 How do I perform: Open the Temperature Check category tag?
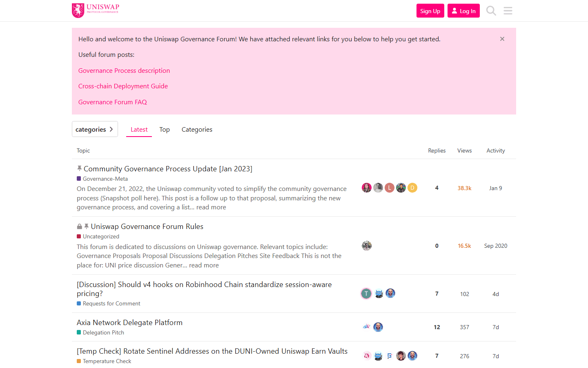[104, 361]
